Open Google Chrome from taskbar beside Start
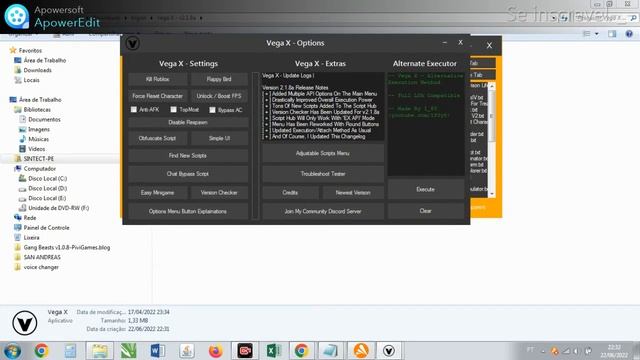 coord(41,351)
